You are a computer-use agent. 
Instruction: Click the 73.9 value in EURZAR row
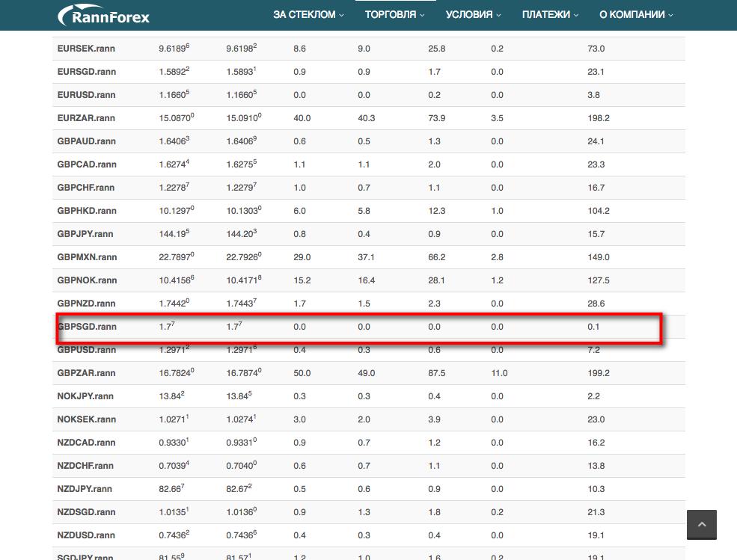tap(437, 118)
